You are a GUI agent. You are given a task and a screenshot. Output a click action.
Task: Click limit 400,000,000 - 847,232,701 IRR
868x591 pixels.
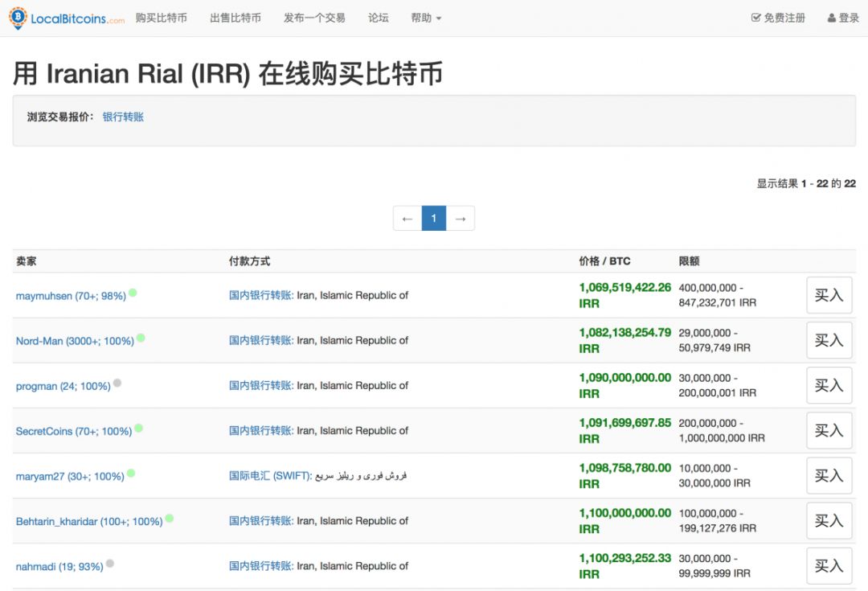click(718, 295)
